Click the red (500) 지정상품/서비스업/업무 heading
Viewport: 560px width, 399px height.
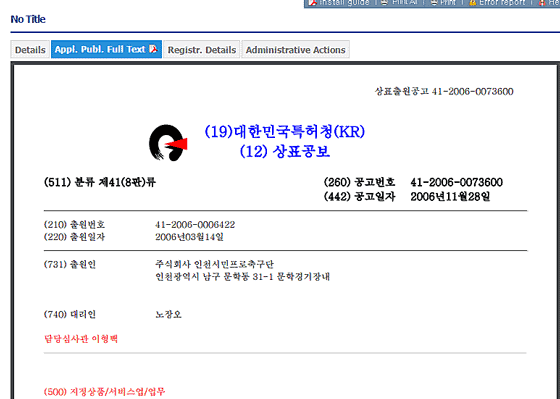tap(104, 391)
